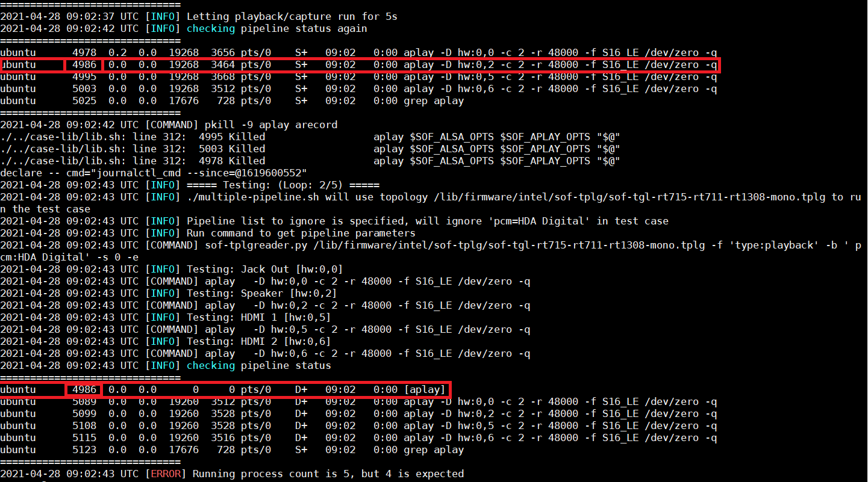Click the text "5003 Killed"

click(x=232, y=149)
